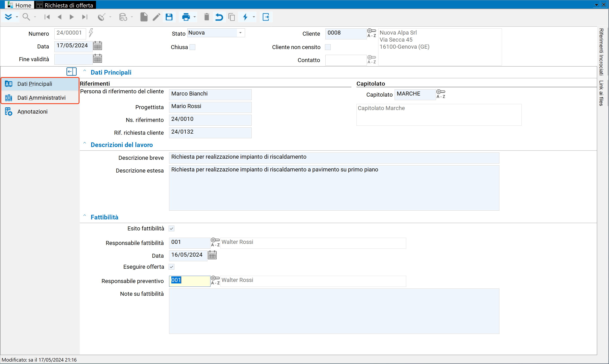
Task: Click Persona di riferimento field Marco Bianchi
Action: (210, 94)
